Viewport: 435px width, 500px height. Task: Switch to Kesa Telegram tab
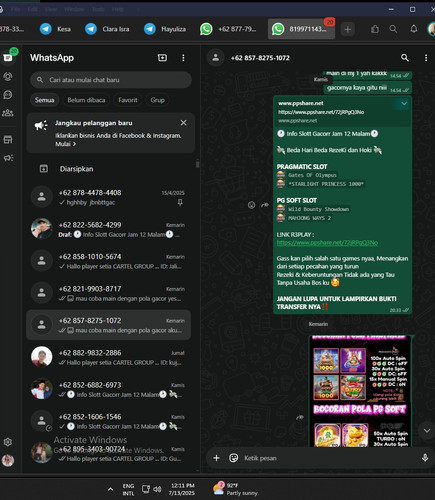pos(56,29)
